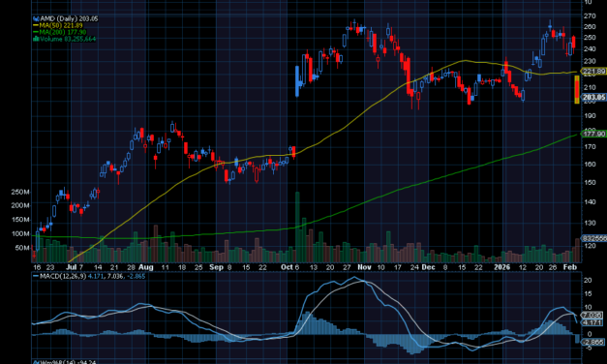This screenshot has width=607, height=364.
Task: Click the '150M' volume scale label
Action: 20,220
